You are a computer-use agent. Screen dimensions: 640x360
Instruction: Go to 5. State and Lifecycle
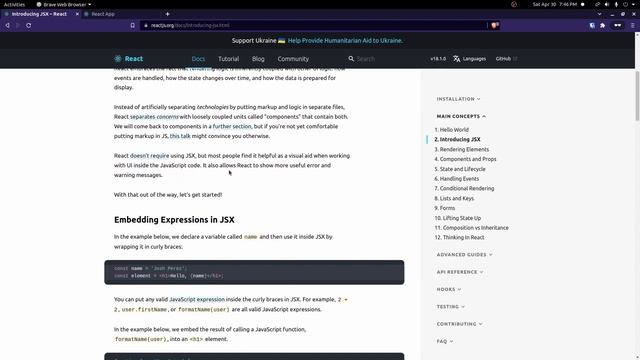tap(460, 169)
